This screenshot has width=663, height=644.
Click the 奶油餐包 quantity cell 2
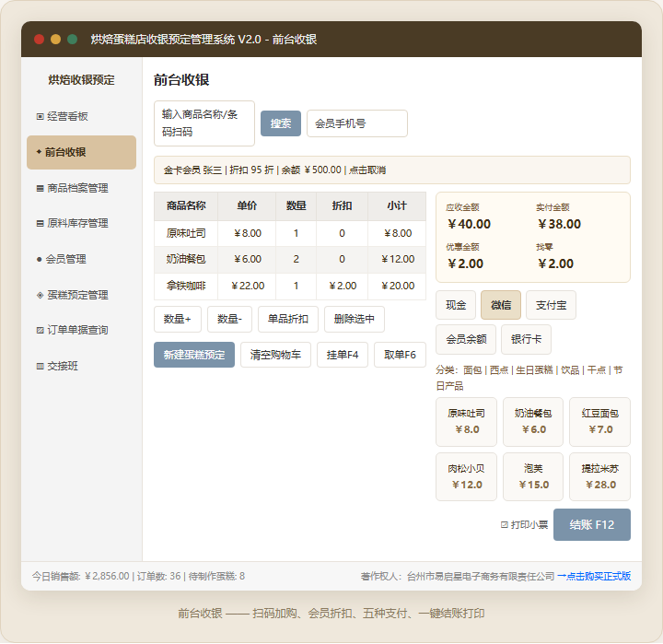296,260
